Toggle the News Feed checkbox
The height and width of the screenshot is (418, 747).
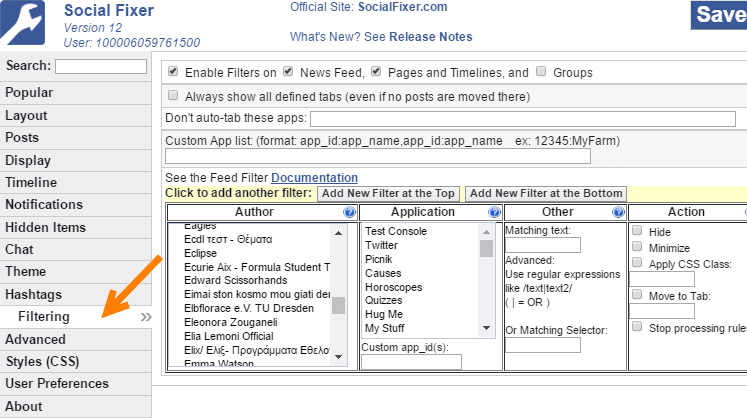pos(288,71)
